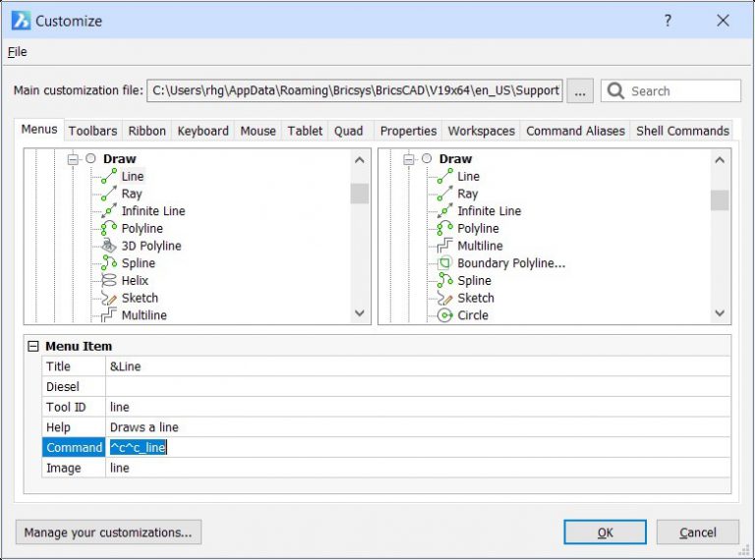This screenshot has width=755, height=560.
Task: Click the 3D Polyline icon
Action: 109,246
